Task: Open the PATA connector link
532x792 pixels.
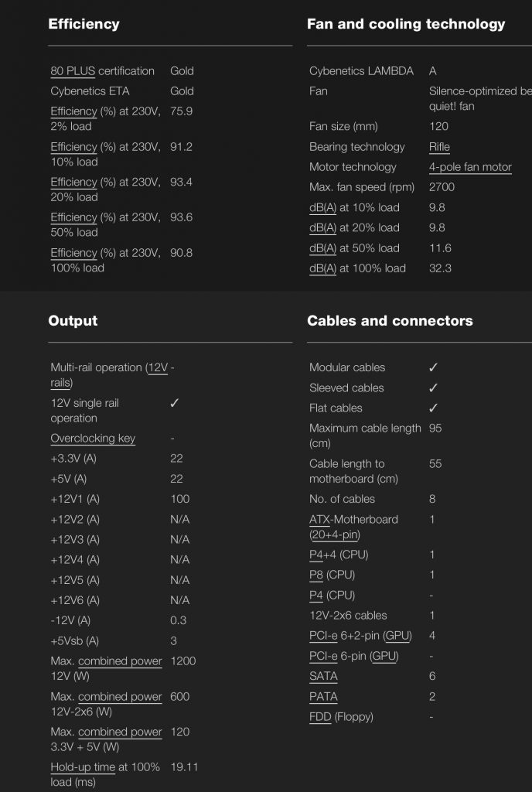Action: click(x=323, y=696)
